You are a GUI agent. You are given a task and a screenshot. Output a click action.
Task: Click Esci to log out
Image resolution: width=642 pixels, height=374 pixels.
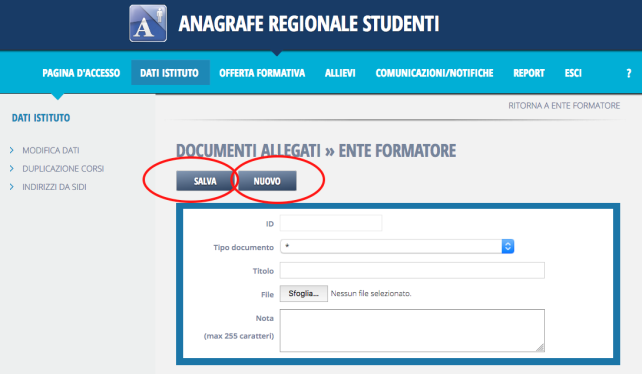(573, 73)
